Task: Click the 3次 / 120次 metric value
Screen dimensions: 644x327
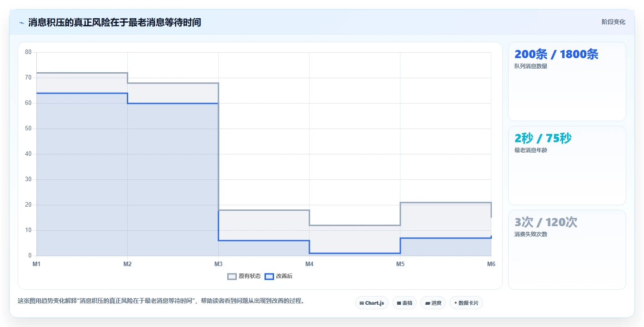Action: coord(546,223)
